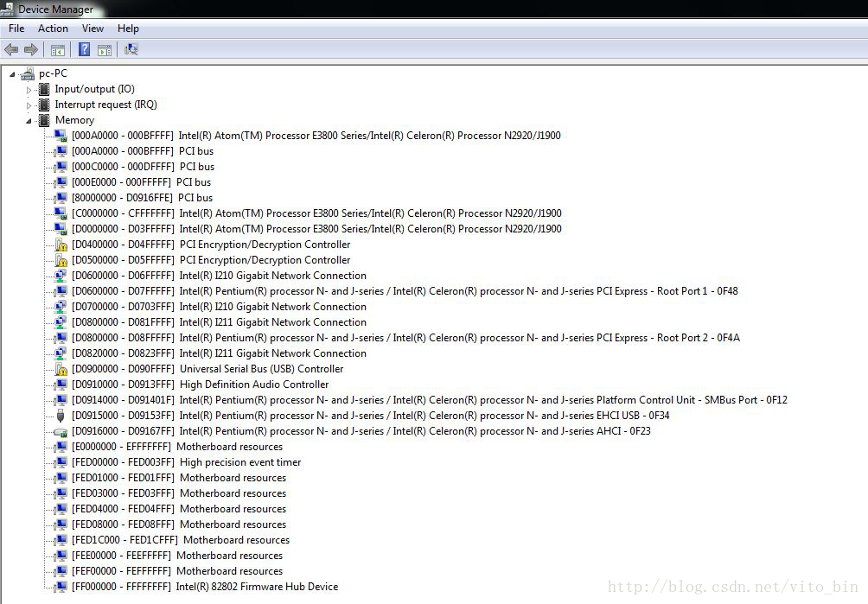Screen dimensions: 868x604
Task: Click the network icon for D0600000 I210 Connection
Action: coord(61,276)
